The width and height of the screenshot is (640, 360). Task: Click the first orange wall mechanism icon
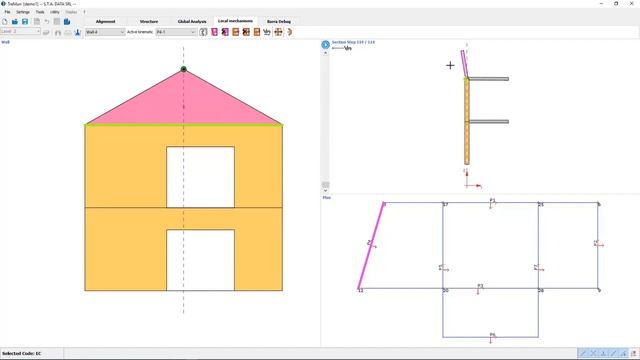pos(236,32)
